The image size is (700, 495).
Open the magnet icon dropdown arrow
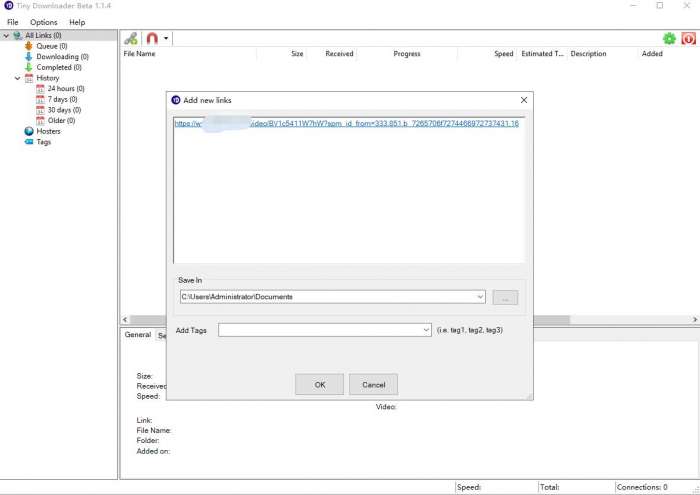click(x=166, y=38)
